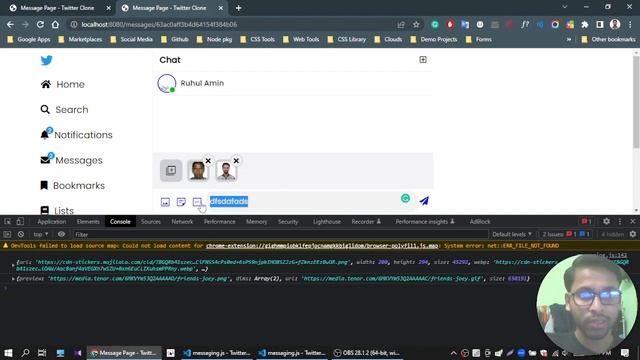The width and height of the screenshot is (640, 360).
Task: Expand the first console object log
Action: pos(13,265)
